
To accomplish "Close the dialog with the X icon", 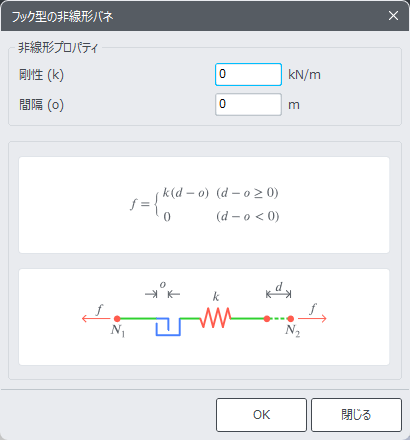I will [x=393, y=16].
